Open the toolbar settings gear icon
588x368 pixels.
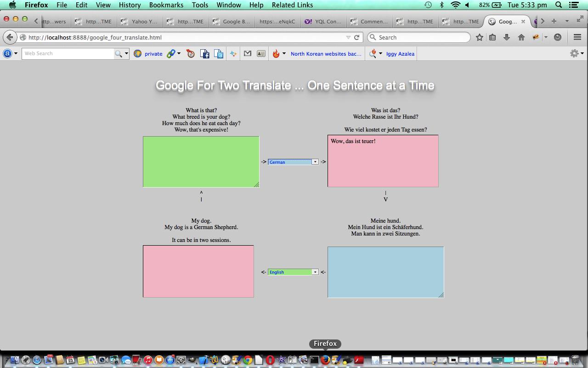point(574,53)
